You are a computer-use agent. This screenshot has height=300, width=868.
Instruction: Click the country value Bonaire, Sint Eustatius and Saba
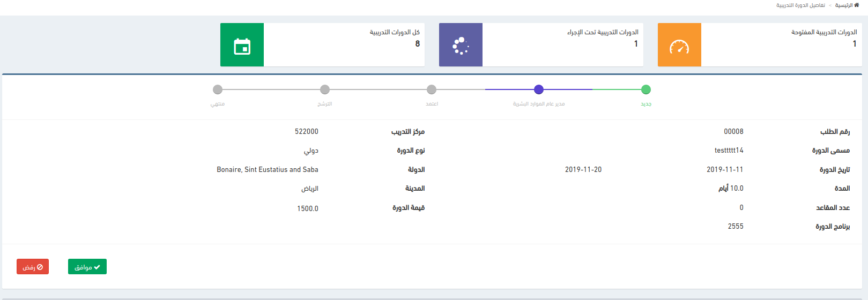coord(268,170)
